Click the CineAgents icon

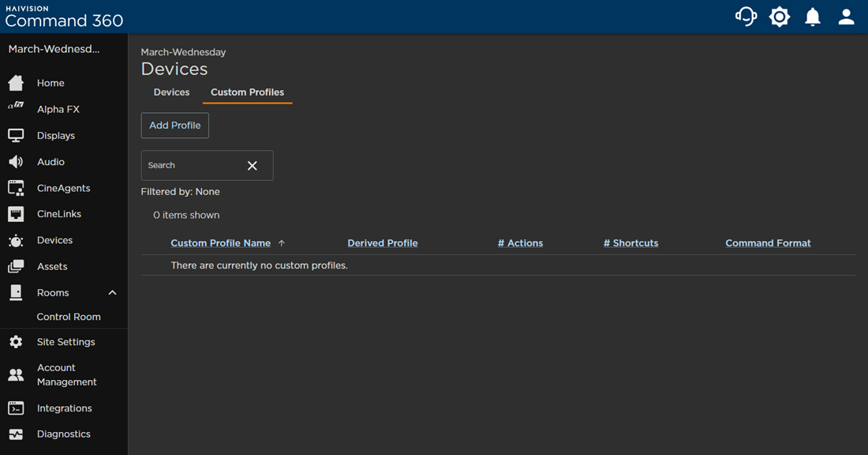tap(16, 188)
